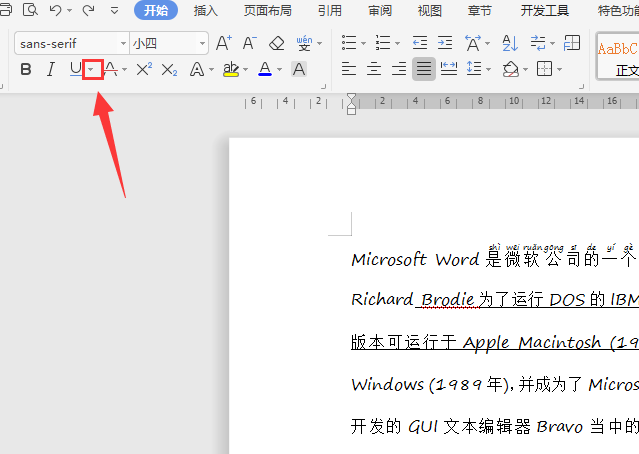Viewport: 639px width, 454px height.
Task: Align text left
Action: (349, 69)
